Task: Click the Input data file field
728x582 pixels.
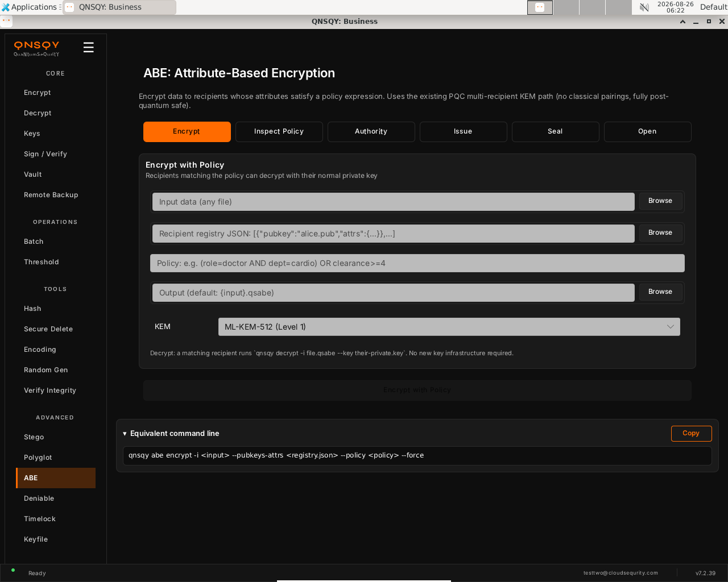Action: 394,202
